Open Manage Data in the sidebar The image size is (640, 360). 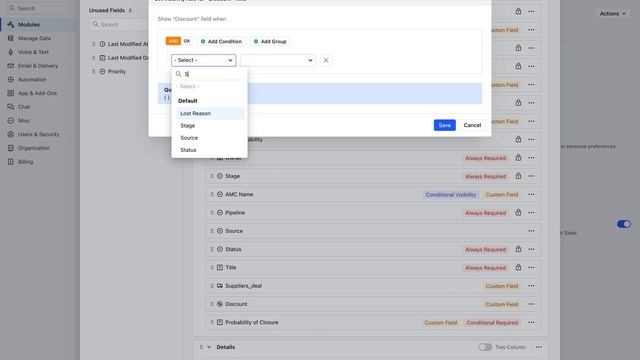[34, 38]
